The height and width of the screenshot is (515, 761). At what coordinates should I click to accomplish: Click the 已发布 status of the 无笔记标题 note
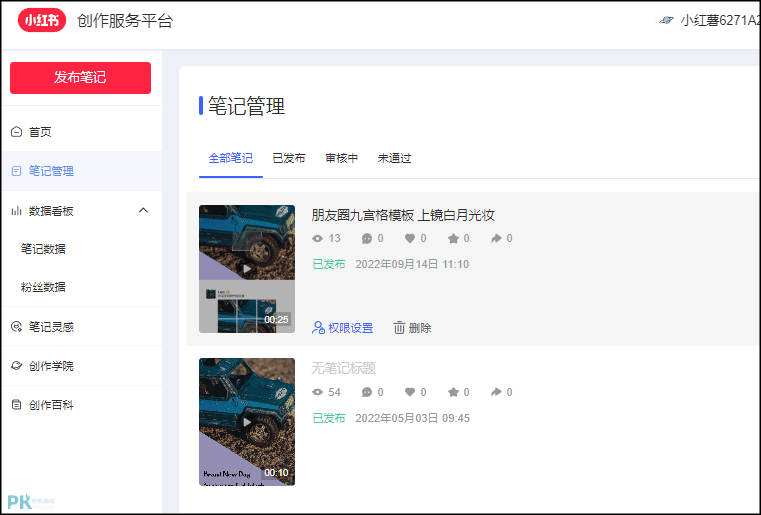coord(329,418)
